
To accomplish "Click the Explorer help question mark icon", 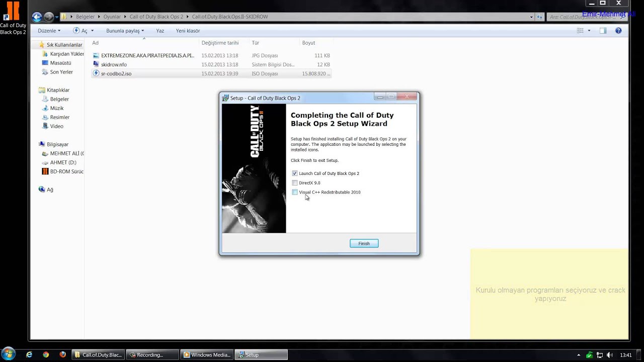I will 618,31.
